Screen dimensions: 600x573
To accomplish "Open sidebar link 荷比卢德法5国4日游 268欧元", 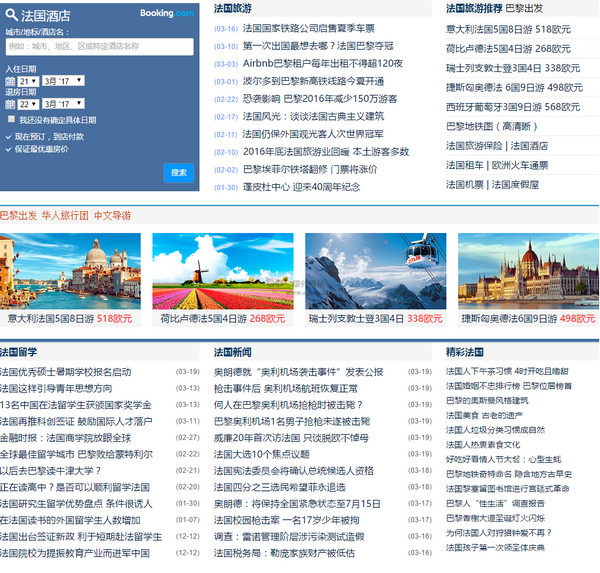I will pyautogui.click(x=508, y=49).
